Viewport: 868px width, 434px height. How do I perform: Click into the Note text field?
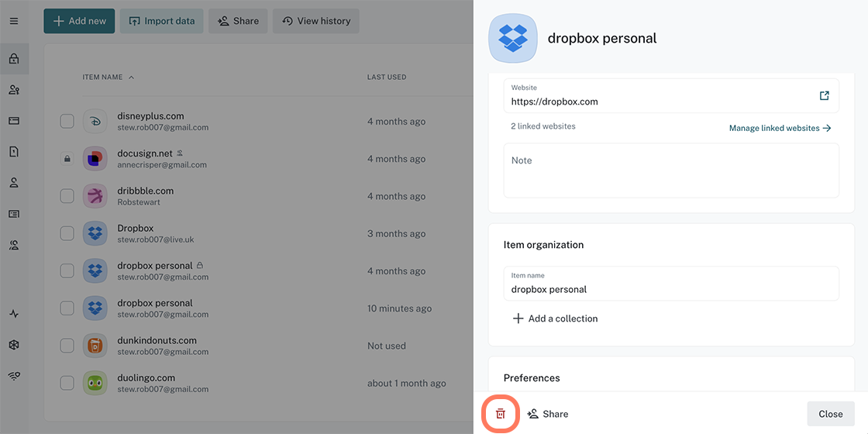point(671,170)
